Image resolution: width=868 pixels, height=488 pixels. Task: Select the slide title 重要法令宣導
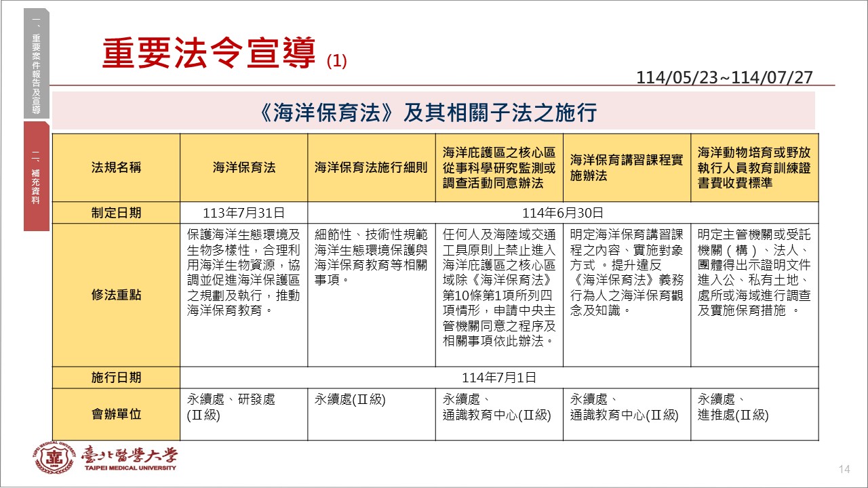pos(210,54)
